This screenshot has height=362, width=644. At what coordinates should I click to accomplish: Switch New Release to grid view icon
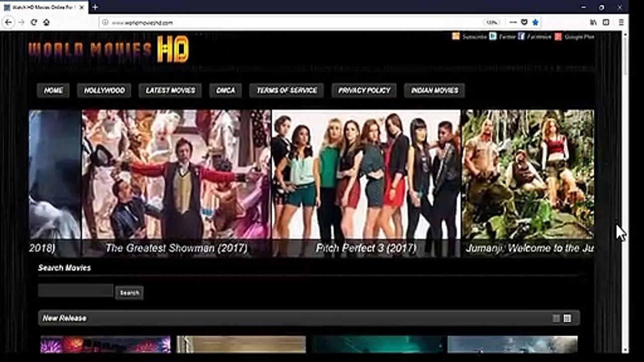[x=567, y=318]
